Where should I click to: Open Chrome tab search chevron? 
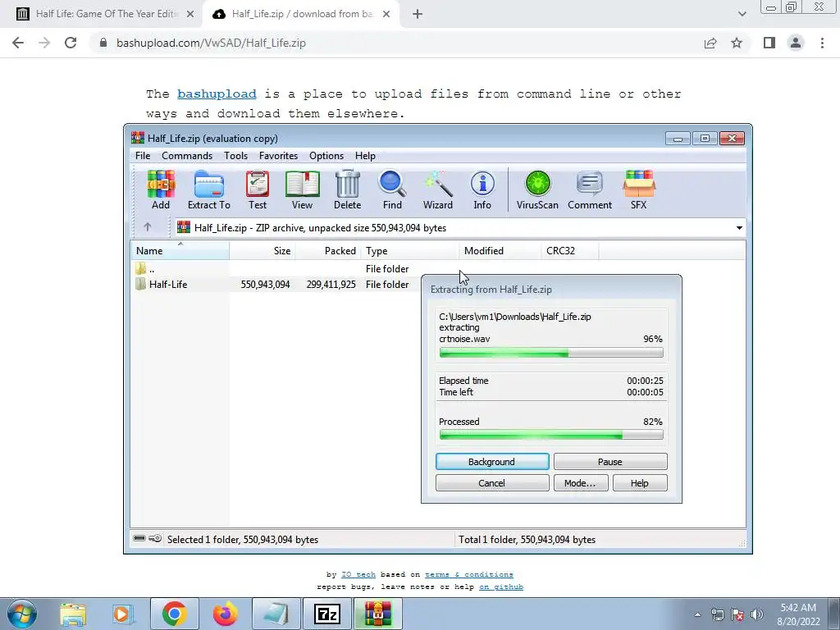tap(742, 14)
